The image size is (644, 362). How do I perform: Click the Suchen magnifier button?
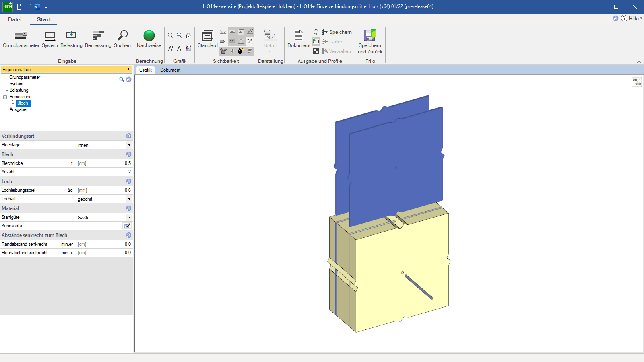[x=122, y=39]
